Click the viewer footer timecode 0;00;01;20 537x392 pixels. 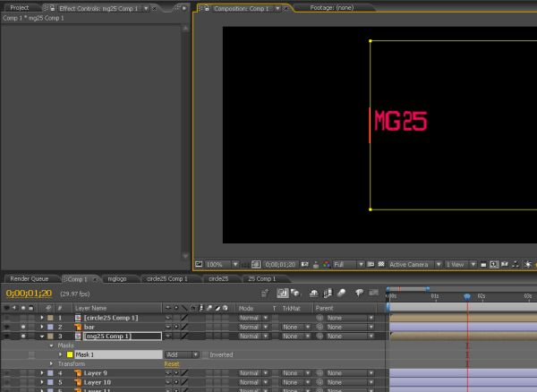pos(280,264)
